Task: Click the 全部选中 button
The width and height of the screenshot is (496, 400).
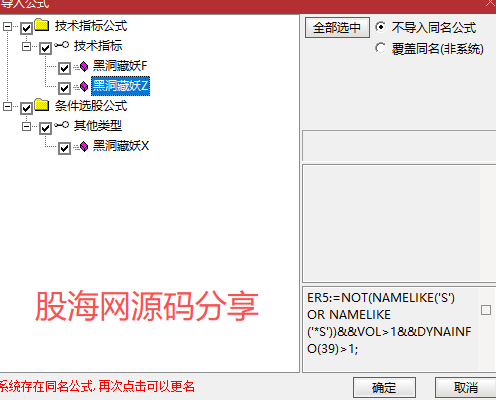Action: point(337,28)
